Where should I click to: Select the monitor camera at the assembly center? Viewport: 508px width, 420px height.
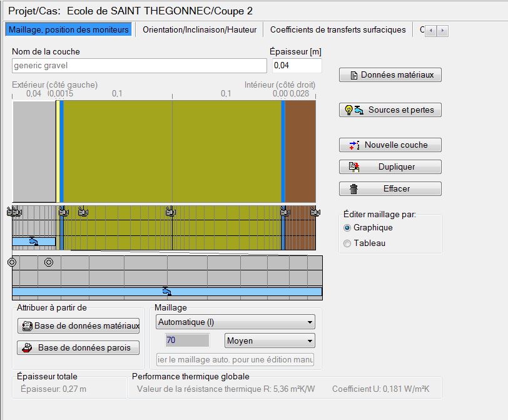click(170, 213)
